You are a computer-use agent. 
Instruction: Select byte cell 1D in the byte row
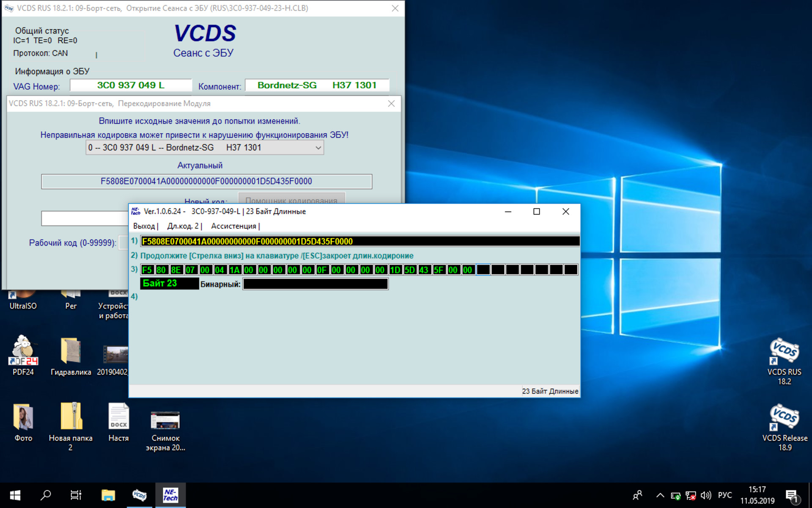(x=395, y=270)
